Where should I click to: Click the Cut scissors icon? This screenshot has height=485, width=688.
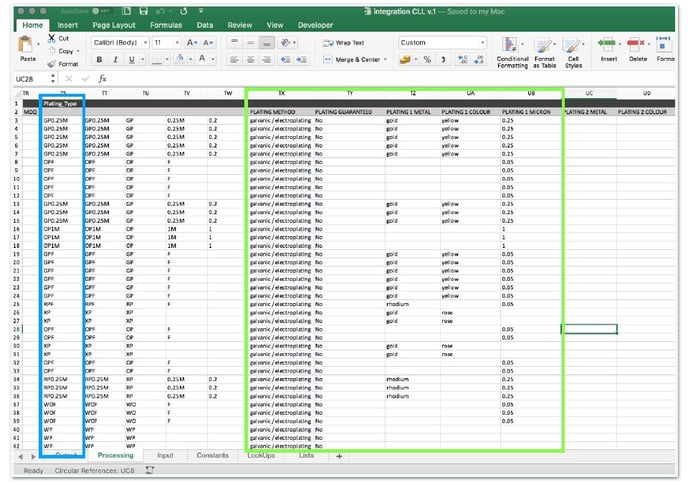[x=52, y=38]
